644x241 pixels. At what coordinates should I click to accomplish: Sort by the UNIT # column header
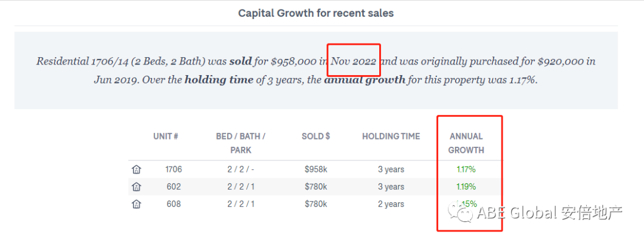[165, 136]
